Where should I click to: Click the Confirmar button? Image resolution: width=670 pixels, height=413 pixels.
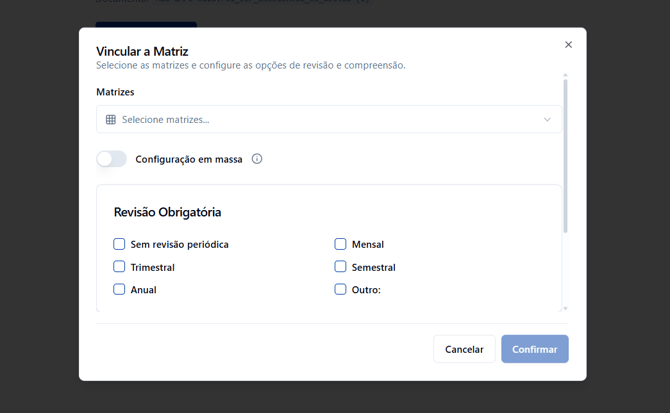534,349
